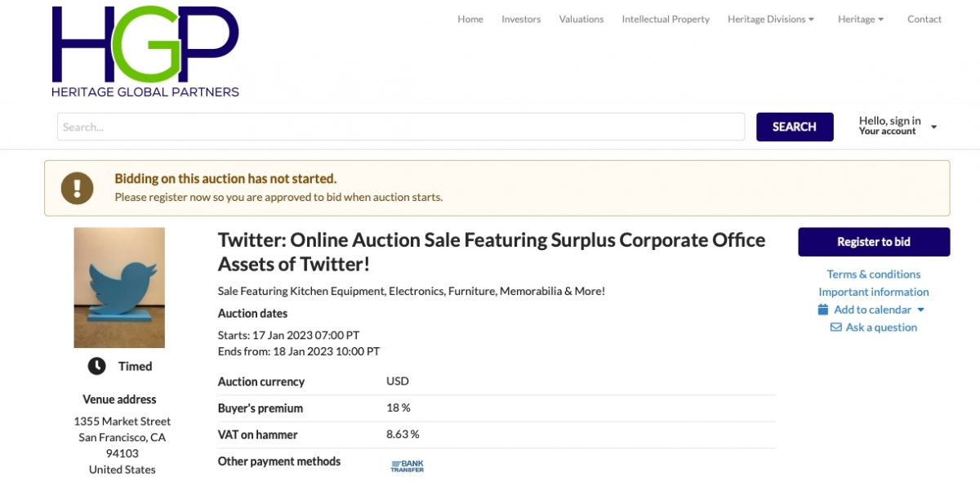Go to the Valuations page
Viewport: 980px width, 500px height.
[x=581, y=20]
